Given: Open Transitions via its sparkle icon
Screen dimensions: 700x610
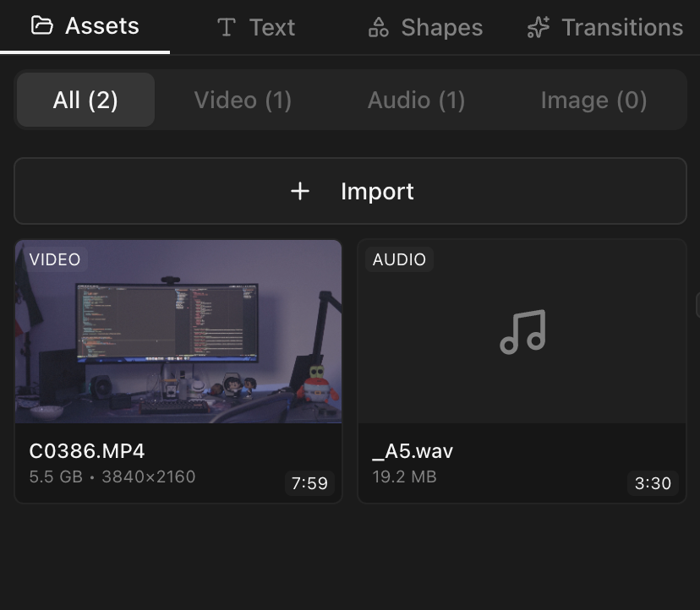Looking at the screenshot, I should (x=538, y=26).
